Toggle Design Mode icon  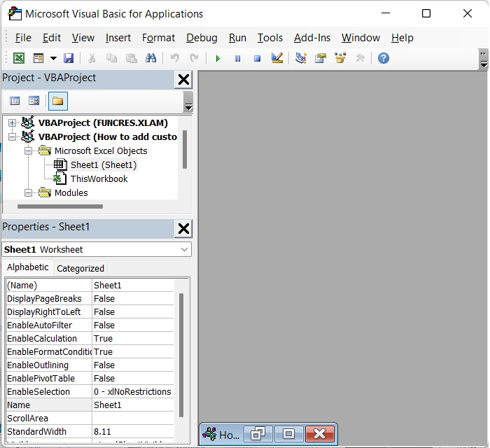[277, 58]
